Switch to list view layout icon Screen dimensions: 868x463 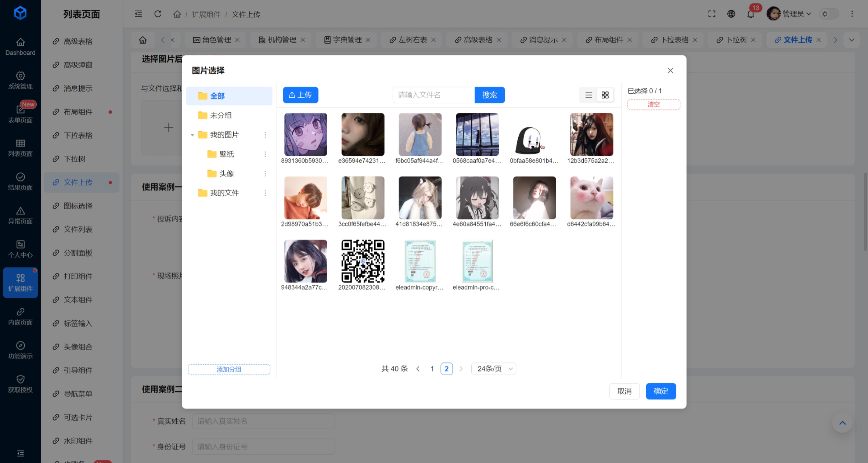point(588,95)
